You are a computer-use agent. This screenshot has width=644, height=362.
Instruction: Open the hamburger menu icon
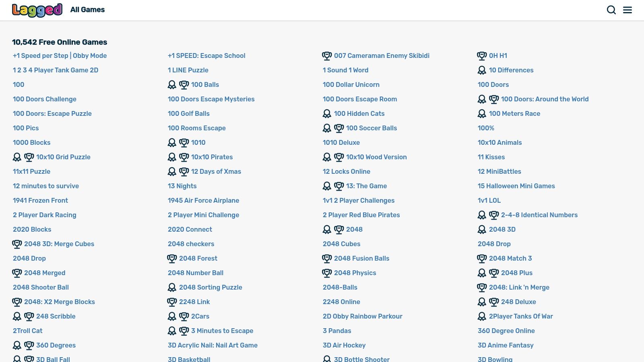[627, 10]
